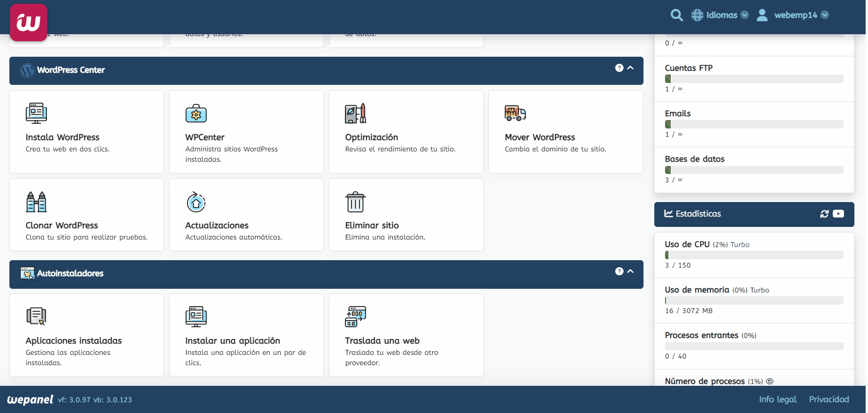This screenshot has width=868, height=413.
Task: Open the Idiomas language dropdown
Action: 720,15
